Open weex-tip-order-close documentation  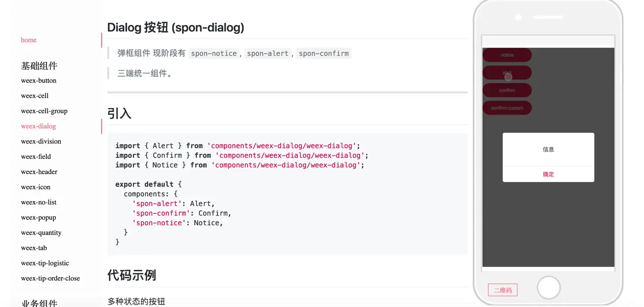tap(50, 279)
